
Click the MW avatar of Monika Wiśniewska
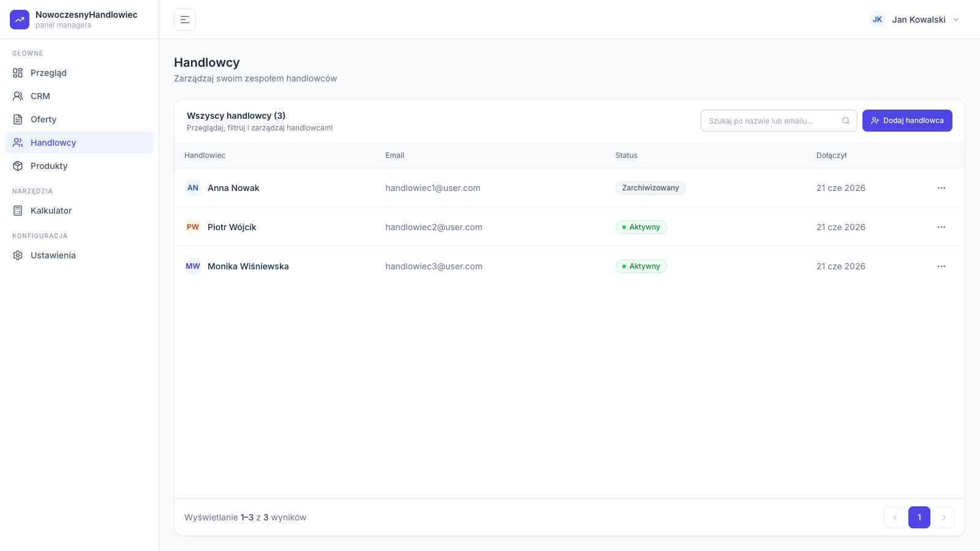[193, 266]
